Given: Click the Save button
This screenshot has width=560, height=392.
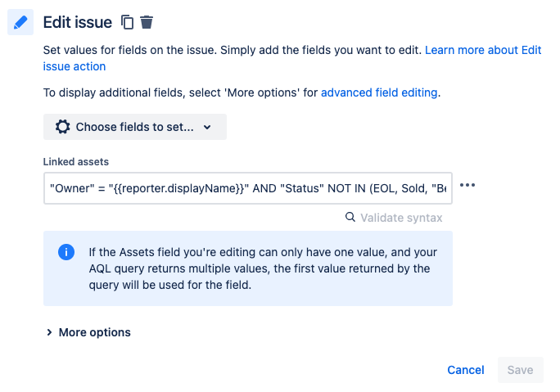Looking at the screenshot, I should tap(521, 370).
